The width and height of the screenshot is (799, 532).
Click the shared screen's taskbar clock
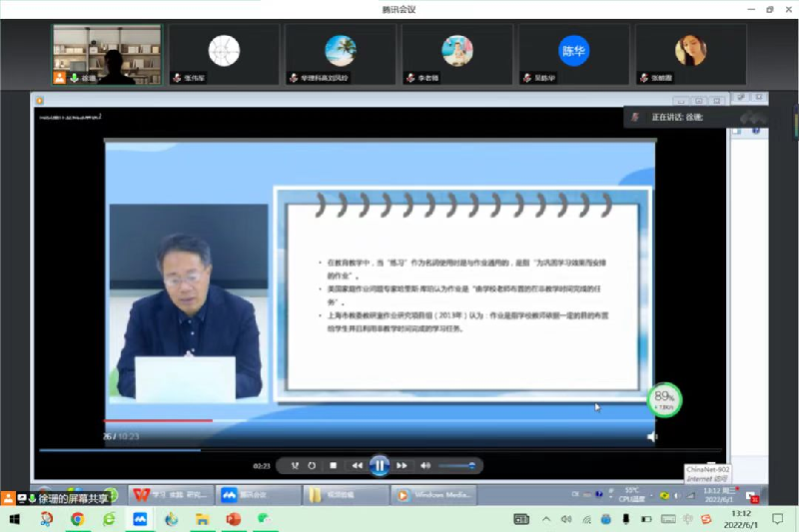point(718,495)
